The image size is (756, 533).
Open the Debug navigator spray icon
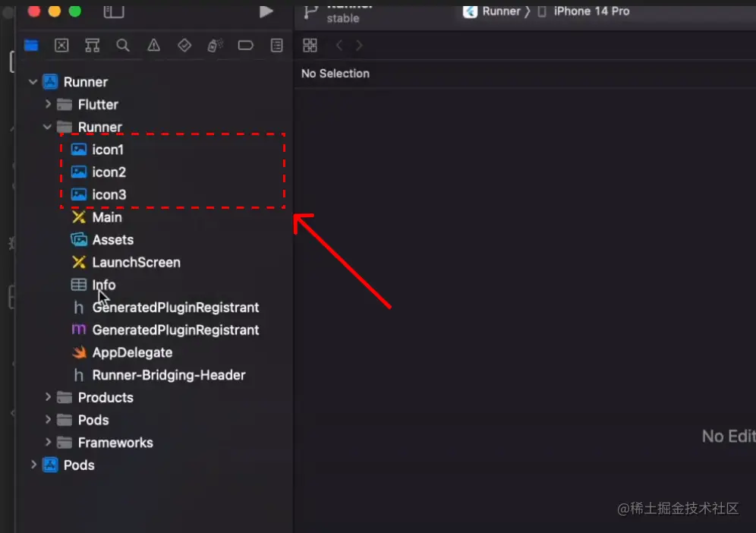[x=215, y=46]
